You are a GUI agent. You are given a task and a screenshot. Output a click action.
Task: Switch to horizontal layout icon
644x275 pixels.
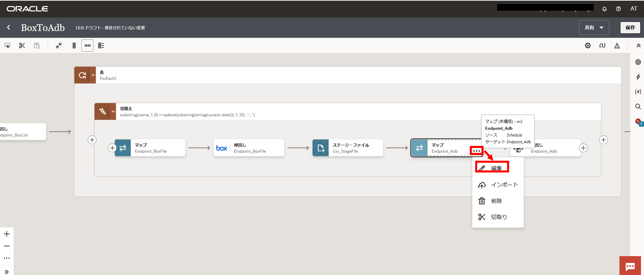pyautogui.click(x=88, y=45)
